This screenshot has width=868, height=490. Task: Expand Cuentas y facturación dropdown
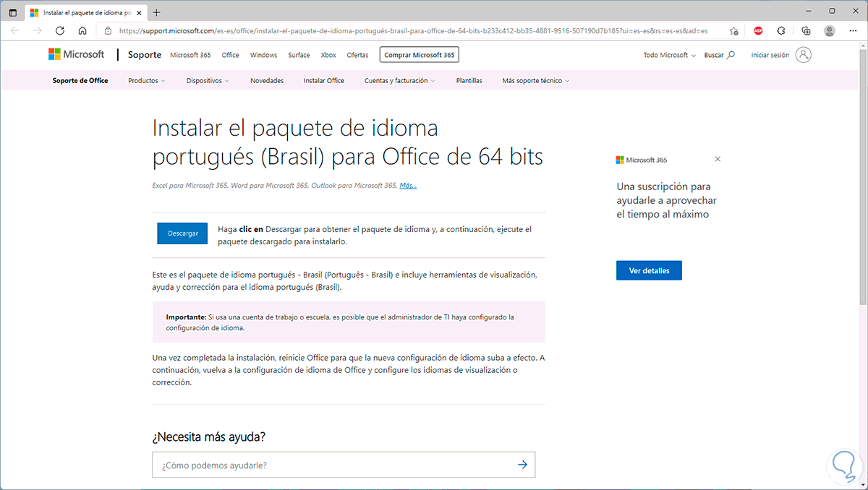point(400,81)
